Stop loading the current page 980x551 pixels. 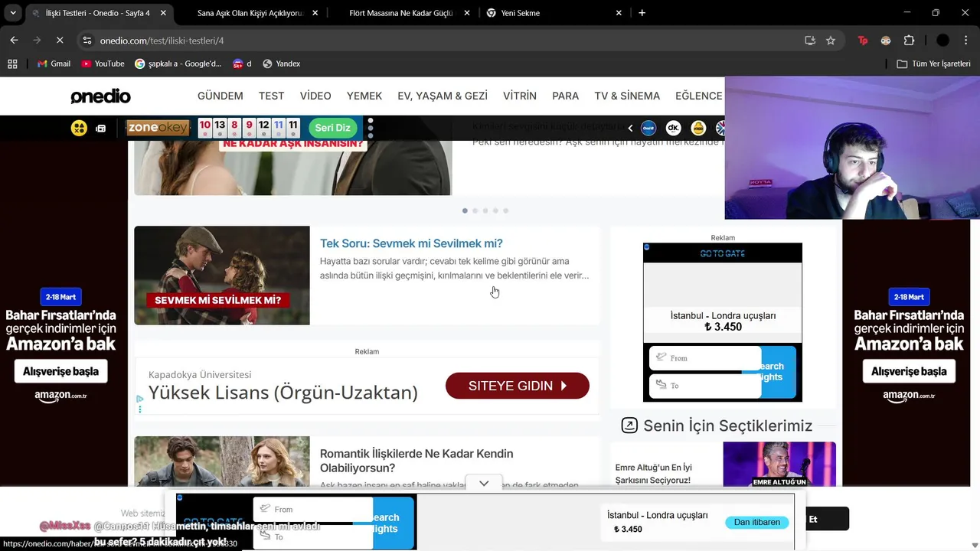coord(60,41)
